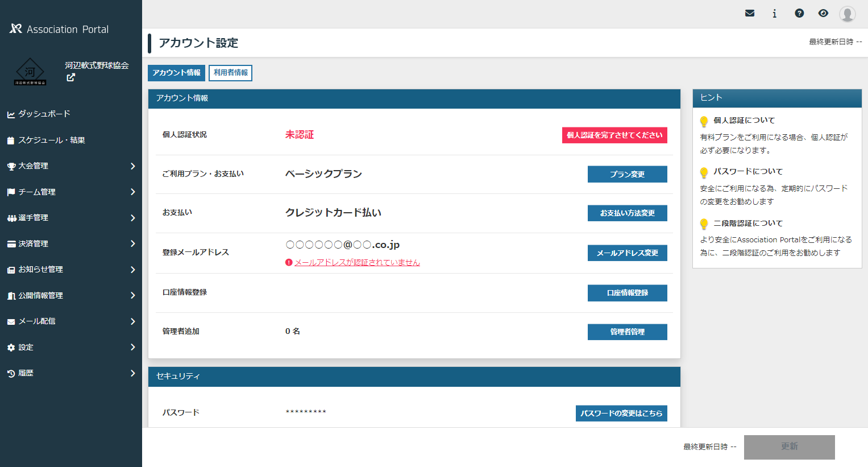Expand the 設定 sidebar menu
Screen dimensions: 868x467
coord(70,347)
